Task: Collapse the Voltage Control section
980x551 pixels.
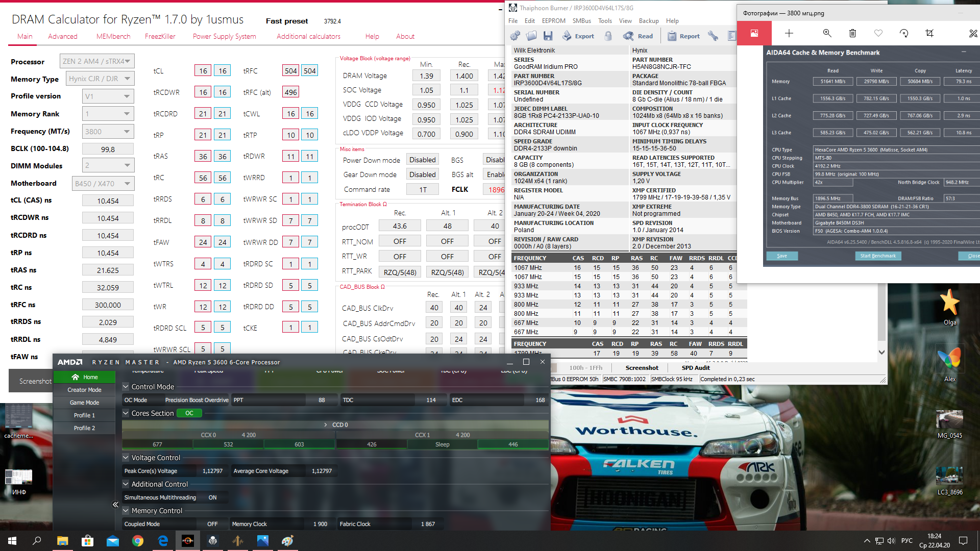Action: pyautogui.click(x=126, y=458)
